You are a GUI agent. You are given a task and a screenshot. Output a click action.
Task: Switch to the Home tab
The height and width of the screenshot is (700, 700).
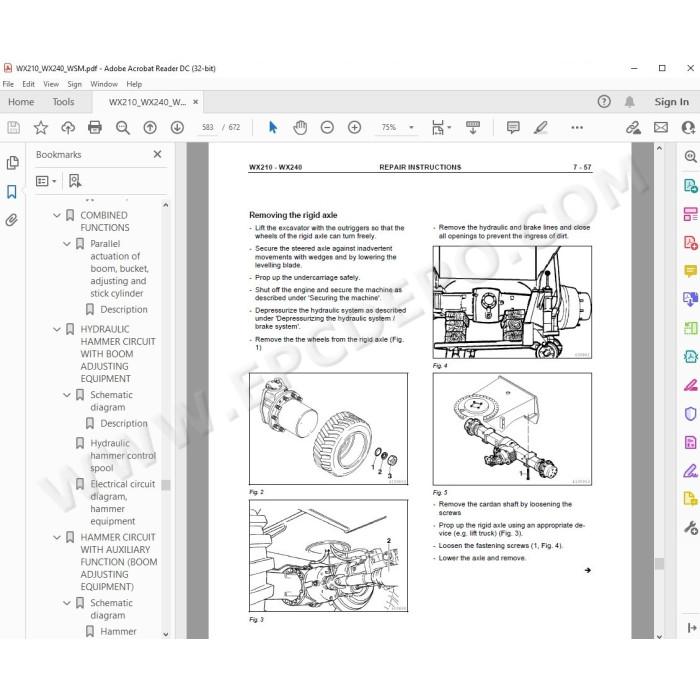coord(21,102)
